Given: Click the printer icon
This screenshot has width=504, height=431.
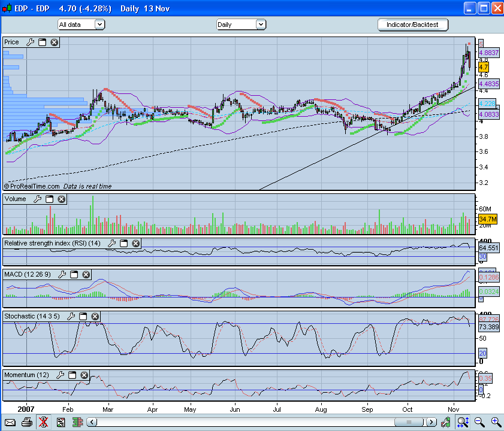Looking at the screenshot, I should coord(27,422).
